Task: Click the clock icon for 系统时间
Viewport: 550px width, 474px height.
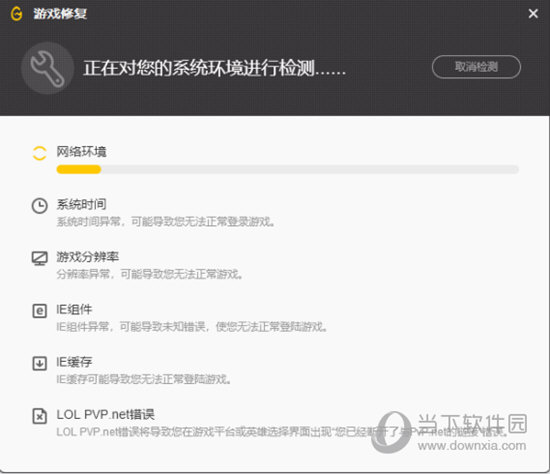Action: [x=39, y=206]
